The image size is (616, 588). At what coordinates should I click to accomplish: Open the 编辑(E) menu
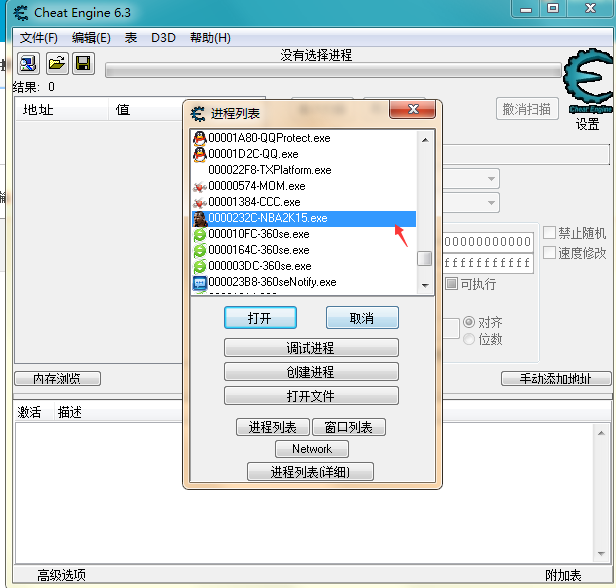pos(91,38)
